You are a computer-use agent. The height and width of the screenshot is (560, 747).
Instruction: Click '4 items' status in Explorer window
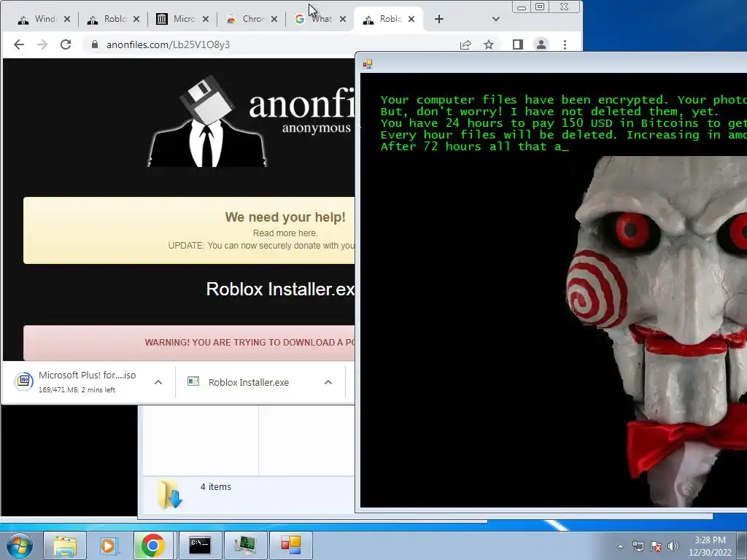pos(215,486)
